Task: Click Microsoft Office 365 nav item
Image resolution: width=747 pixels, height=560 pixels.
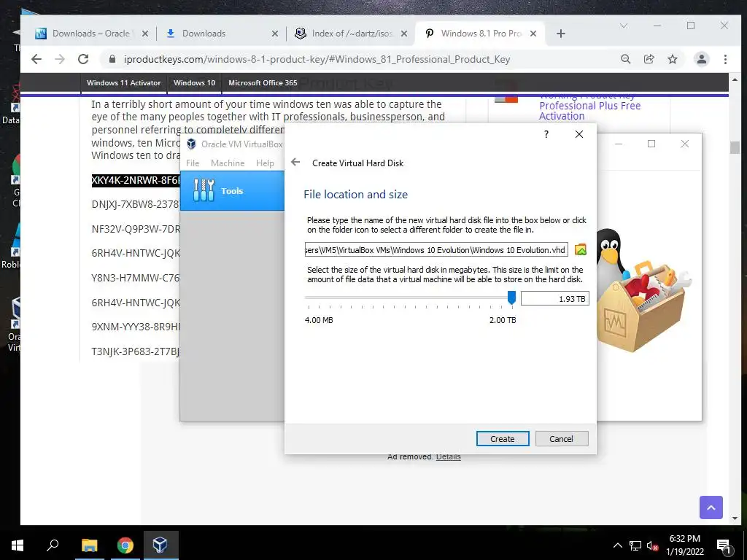Action: pos(263,82)
